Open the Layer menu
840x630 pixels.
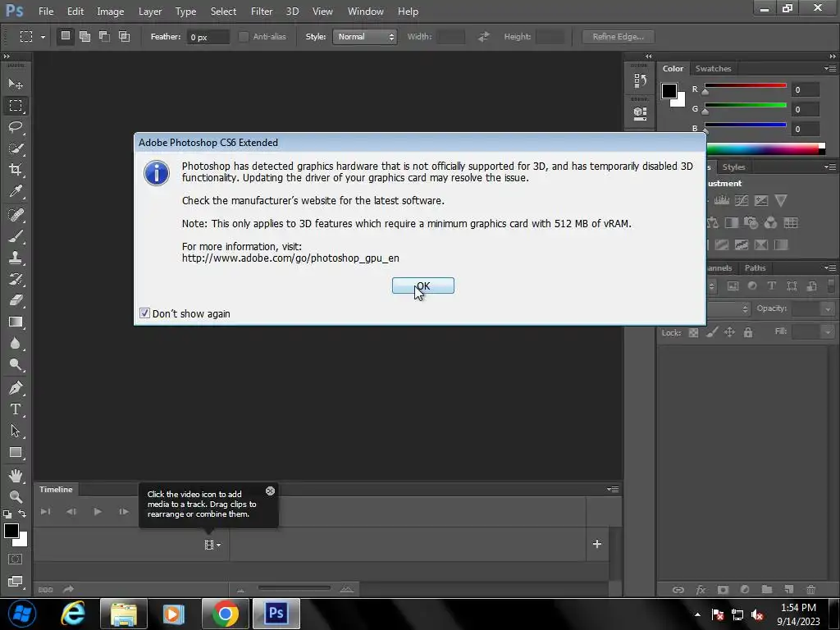(x=150, y=11)
